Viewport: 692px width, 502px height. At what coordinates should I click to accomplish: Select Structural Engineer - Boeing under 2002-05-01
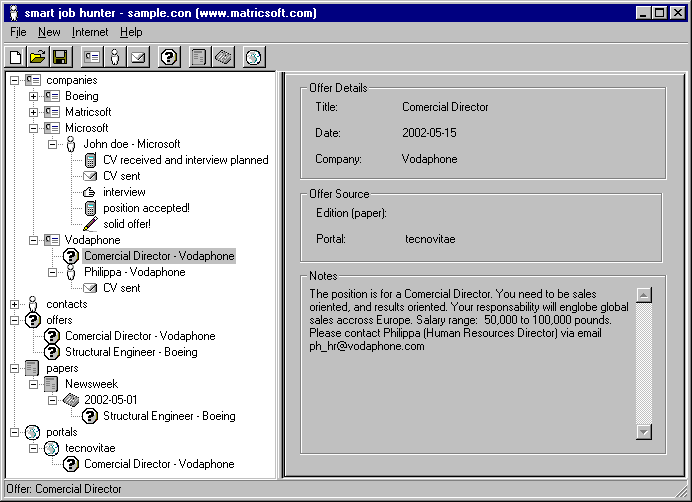(169, 416)
